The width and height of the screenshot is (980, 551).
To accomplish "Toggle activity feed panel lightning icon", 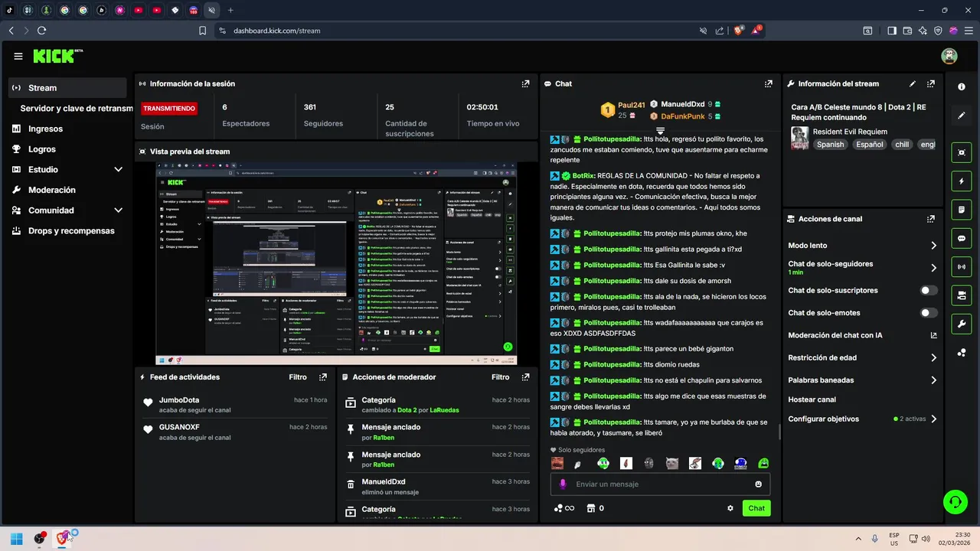I will (x=962, y=181).
